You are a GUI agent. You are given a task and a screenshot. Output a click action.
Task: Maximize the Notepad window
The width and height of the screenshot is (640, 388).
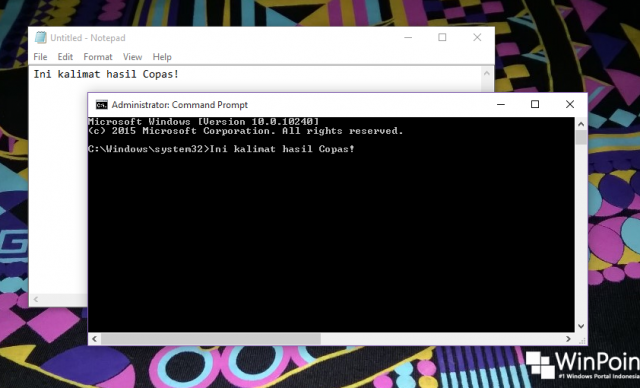click(442, 38)
